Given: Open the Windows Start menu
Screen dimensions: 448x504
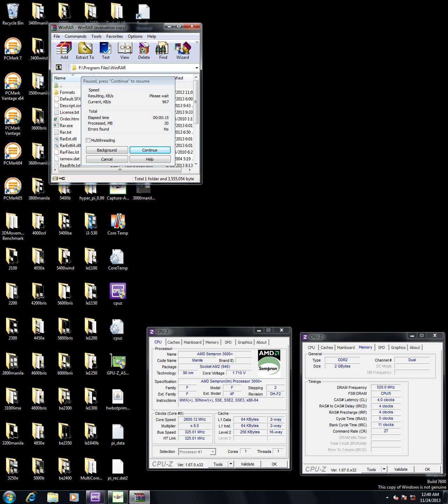Looking at the screenshot, I should pos(9,497).
